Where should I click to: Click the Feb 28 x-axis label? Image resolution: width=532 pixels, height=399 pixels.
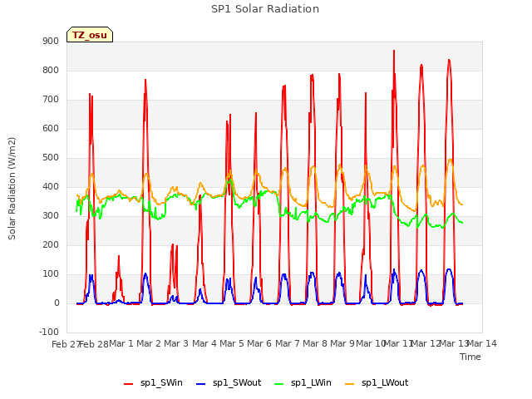click(x=94, y=344)
